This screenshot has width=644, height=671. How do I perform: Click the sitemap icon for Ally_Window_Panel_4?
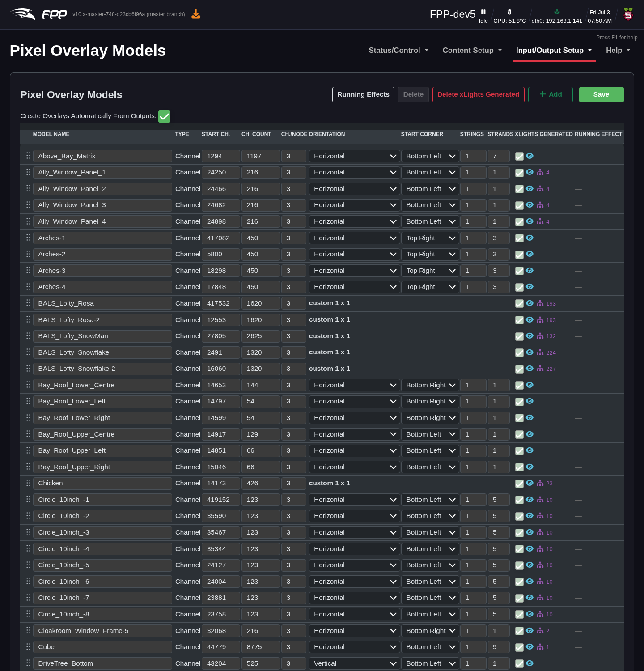540,221
